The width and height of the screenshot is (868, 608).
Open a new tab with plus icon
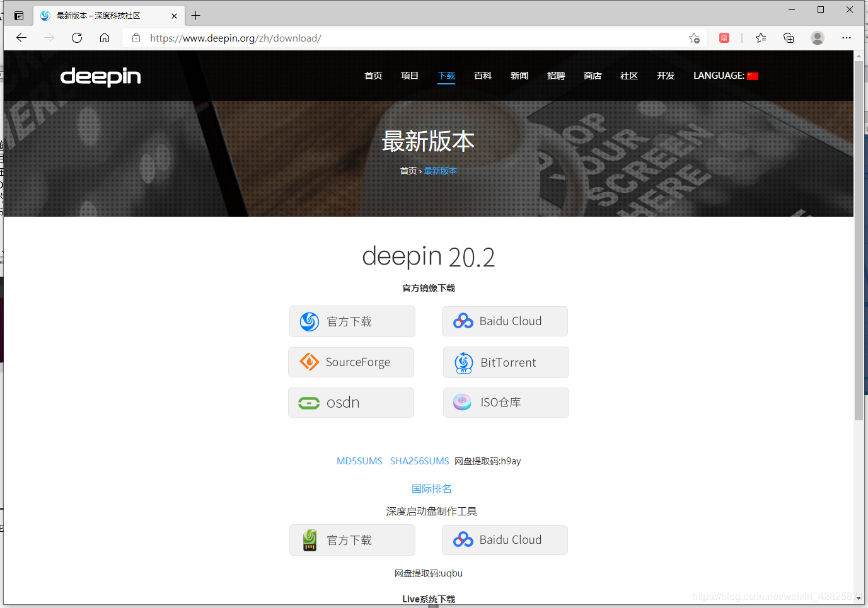pos(196,16)
